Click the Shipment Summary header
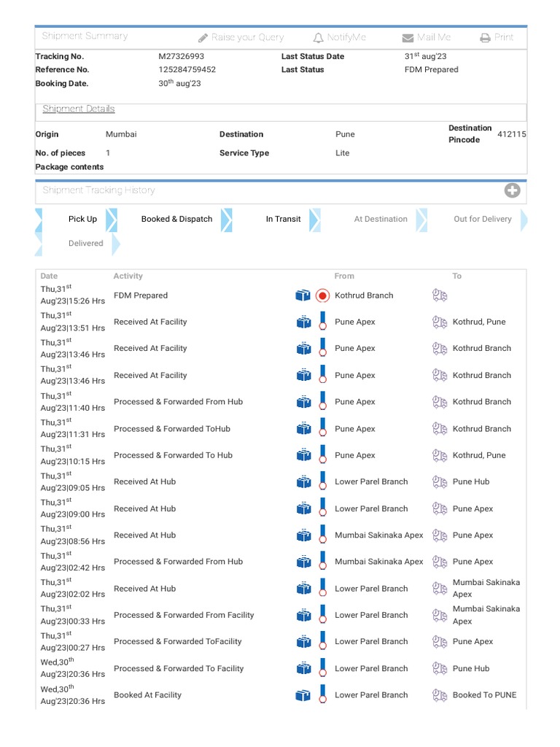 click(85, 36)
